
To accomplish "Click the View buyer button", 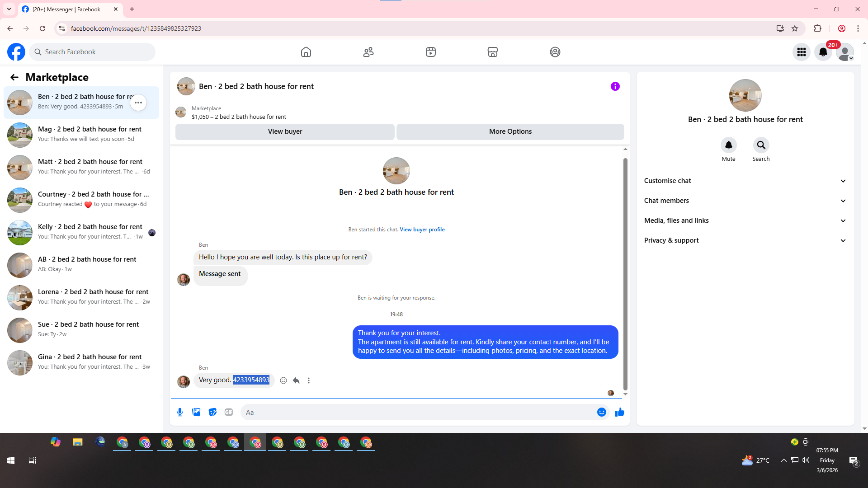I will tap(285, 131).
